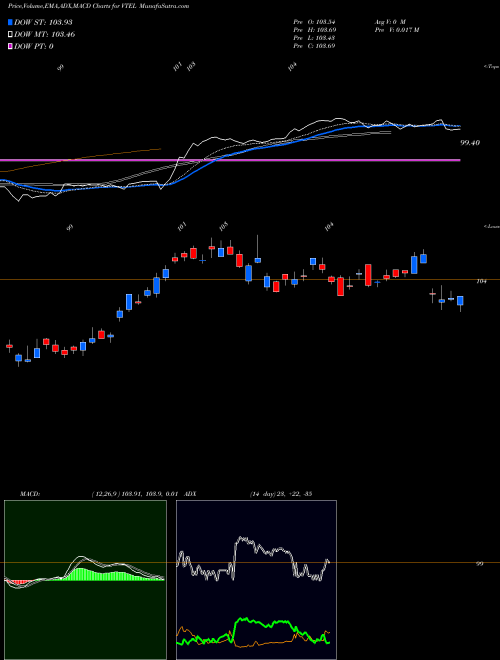Click the last blue candlestick on the chart
500x660 pixels.
pyautogui.click(x=460, y=301)
